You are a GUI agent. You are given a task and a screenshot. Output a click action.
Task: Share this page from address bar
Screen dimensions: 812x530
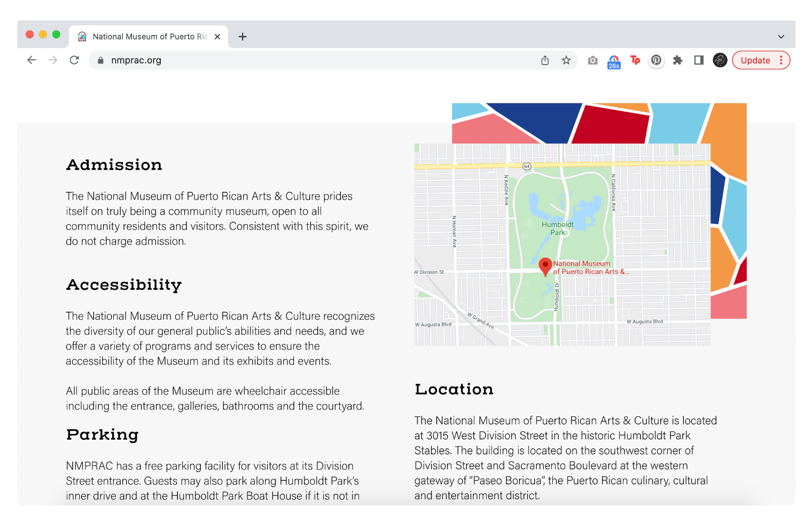click(545, 60)
